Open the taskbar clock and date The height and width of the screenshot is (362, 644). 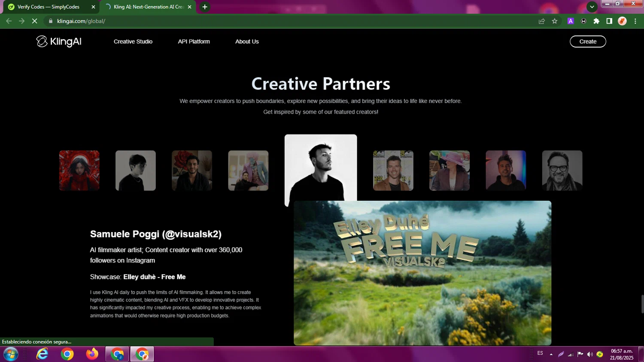[622, 354]
